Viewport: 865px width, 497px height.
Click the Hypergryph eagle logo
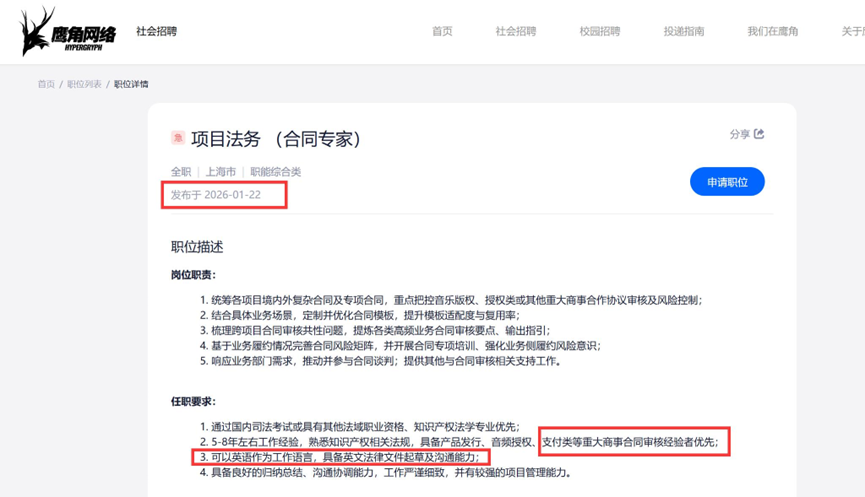pyautogui.click(x=67, y=31)
